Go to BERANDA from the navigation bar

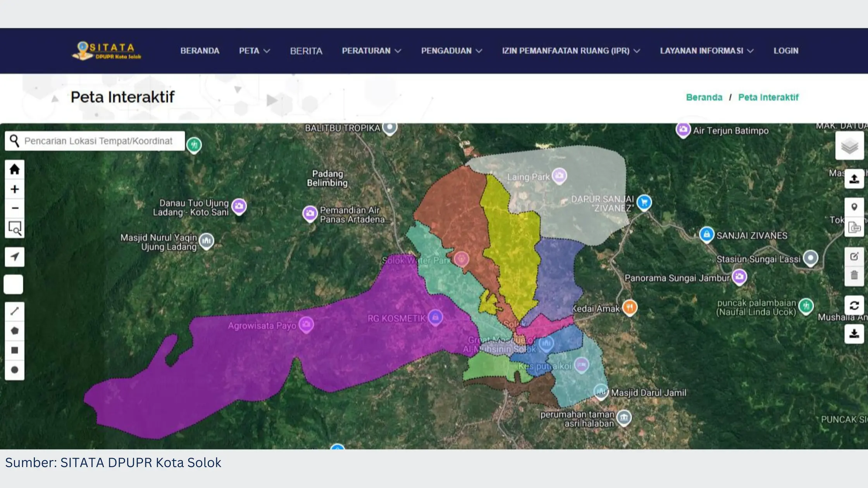click(200, 50)
